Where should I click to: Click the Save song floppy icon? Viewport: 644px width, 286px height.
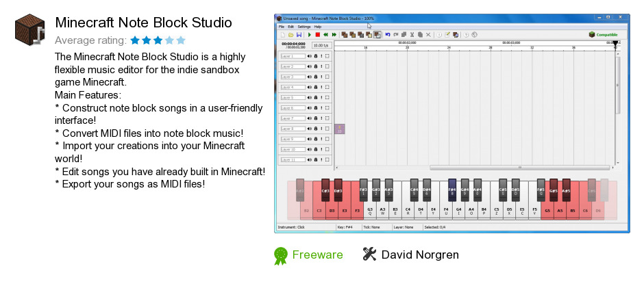pyautogui.click(x=299, y=35)
